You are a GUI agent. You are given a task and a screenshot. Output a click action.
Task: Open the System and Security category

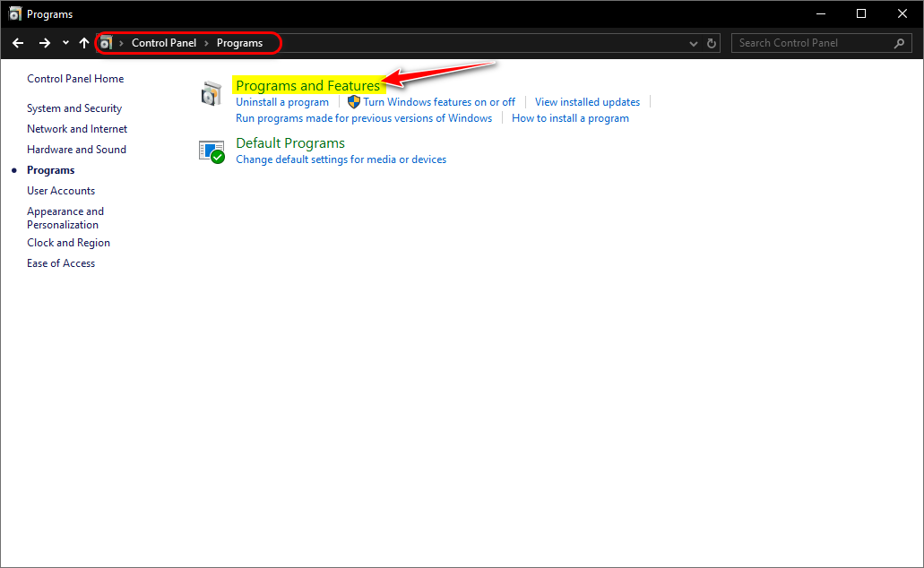coord(74,108)
